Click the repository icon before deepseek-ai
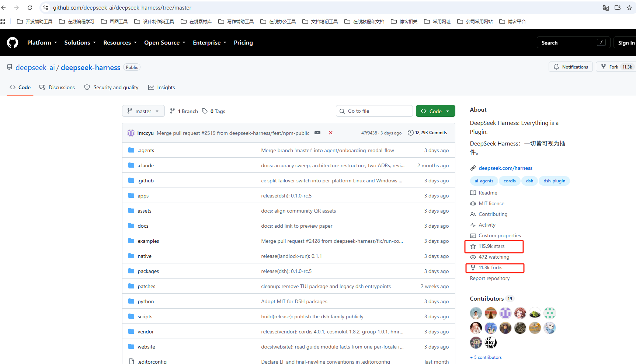 [10, 67]
